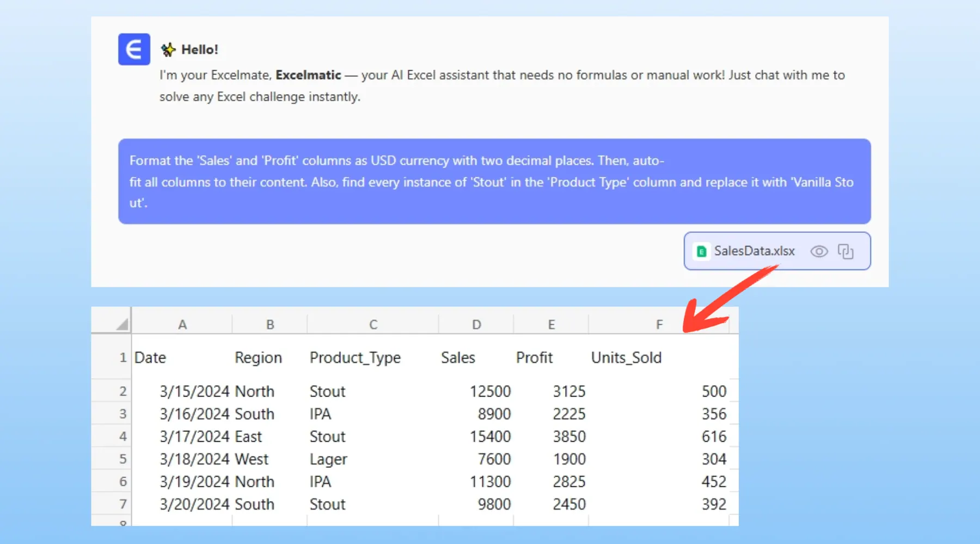The width and height of the screenshot is (980, 544).
Task: Preview SalesData.xlsx with the eye icon
Action: (x=819, y=251)
